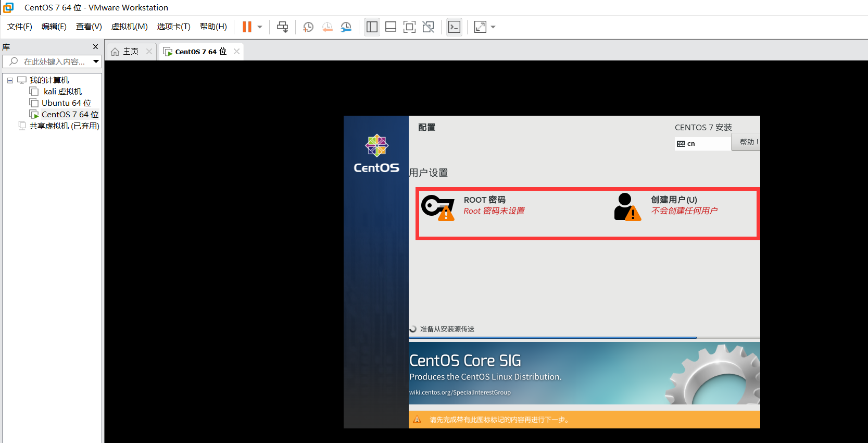Close the 主页 tab
Image resolution: width=868 pixels, height=443 pixels.
point(149,51)
